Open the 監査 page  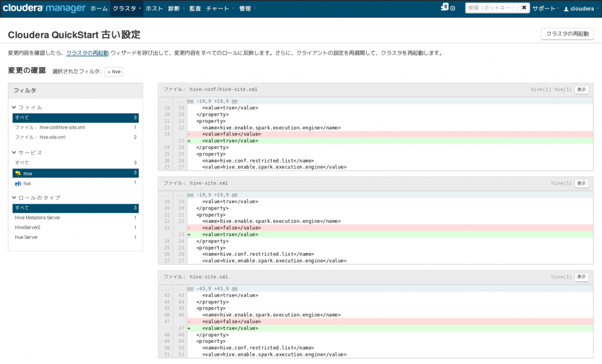pos(195,8)
